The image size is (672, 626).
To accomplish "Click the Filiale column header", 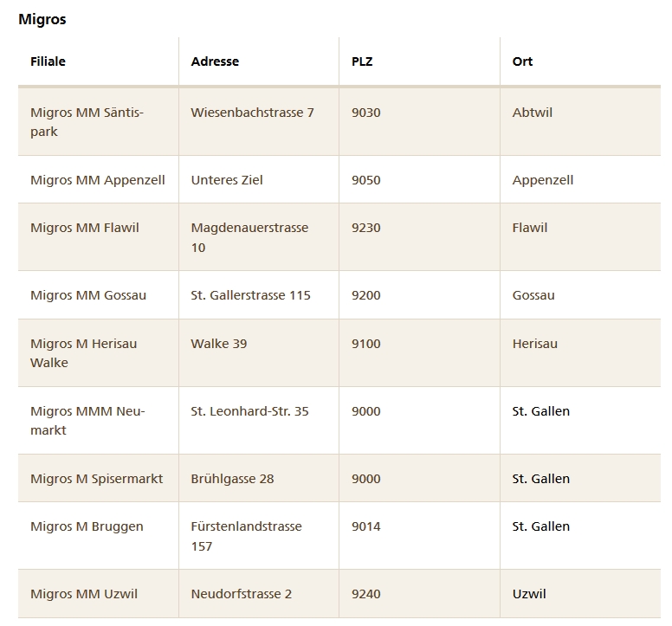I will 48,61.
